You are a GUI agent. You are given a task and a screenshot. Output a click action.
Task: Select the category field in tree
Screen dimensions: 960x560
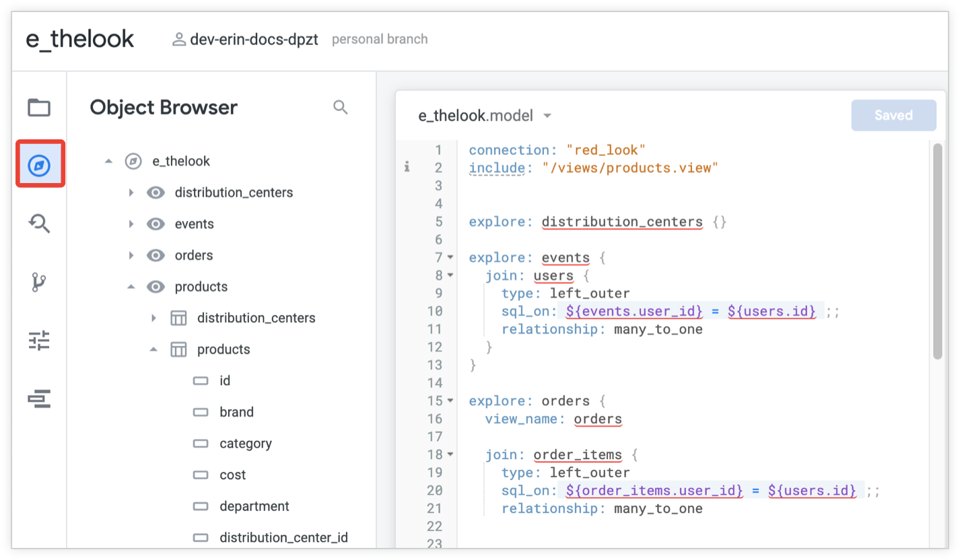tap(245, 444)
